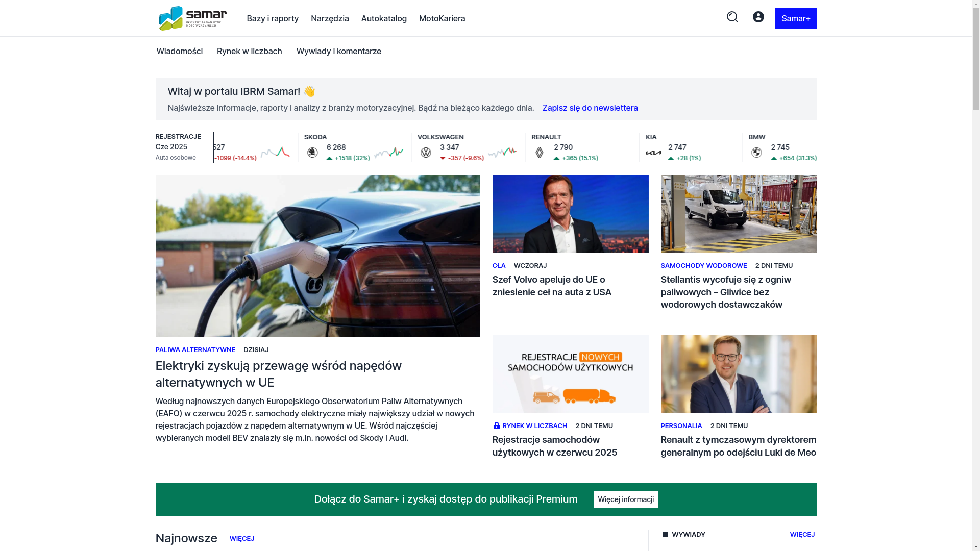Click Volkswagen registrations value 3 347
The image size is (980, 551).
449,147
